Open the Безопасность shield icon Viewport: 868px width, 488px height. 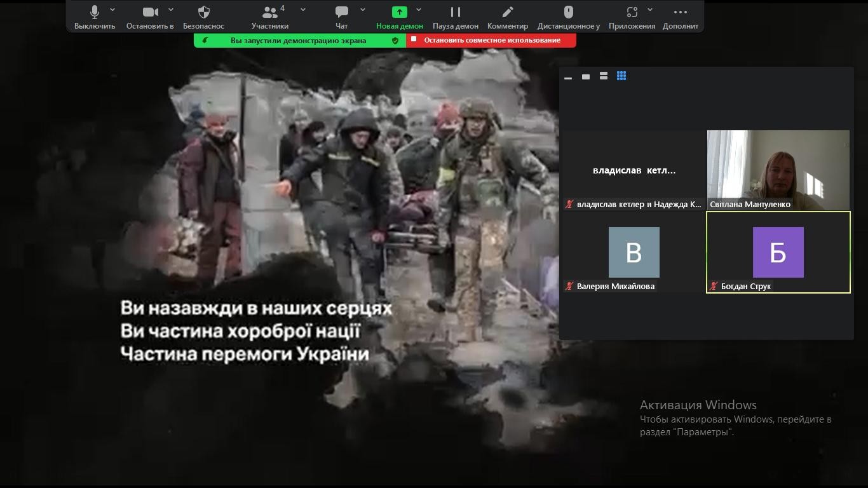point(204,13)
